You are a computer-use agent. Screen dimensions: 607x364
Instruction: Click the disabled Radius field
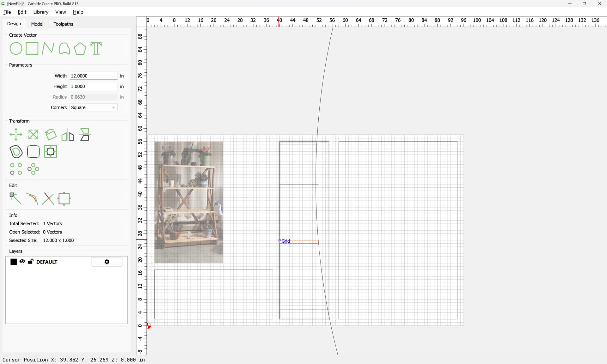93,97
